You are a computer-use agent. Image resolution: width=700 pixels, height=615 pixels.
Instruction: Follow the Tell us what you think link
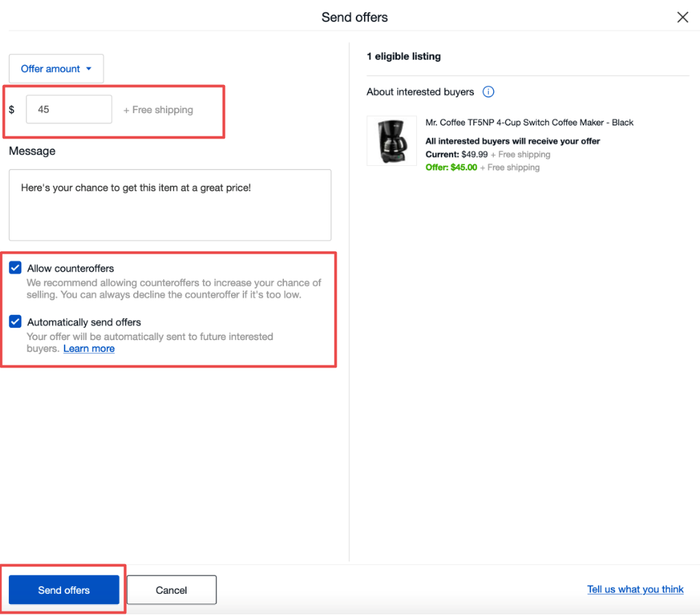(x=635, y=589)
